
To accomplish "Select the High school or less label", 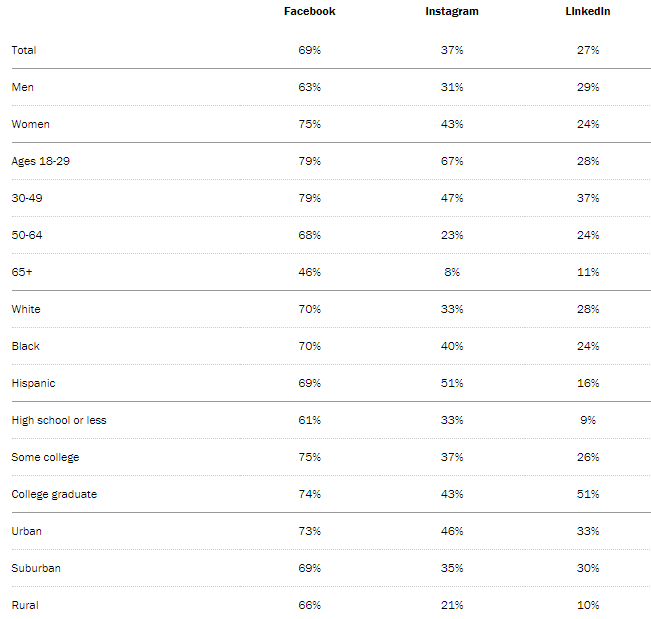I will point(58,420).
